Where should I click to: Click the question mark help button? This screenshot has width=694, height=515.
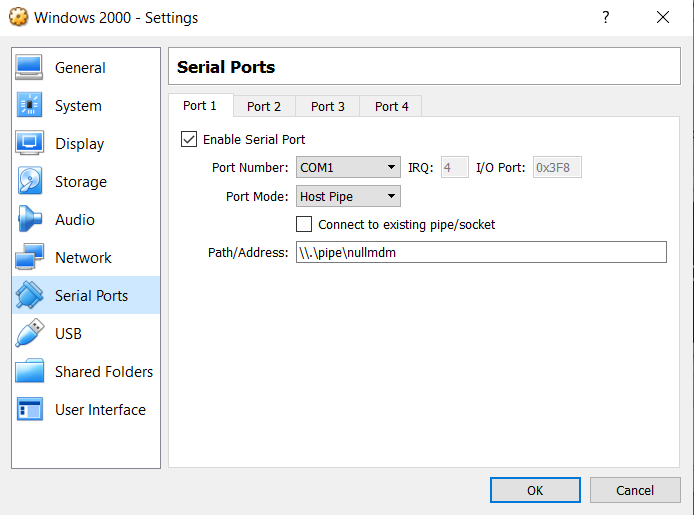[605, 17]
